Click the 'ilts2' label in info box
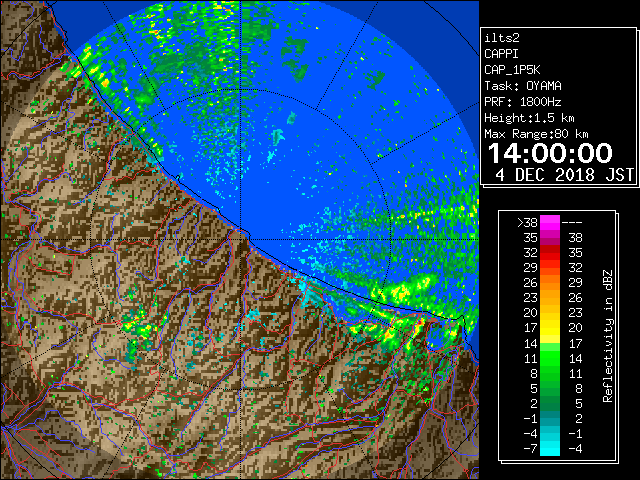Image resolution: width=640 pixels, height=480 pixels. (x=502, y=38)
